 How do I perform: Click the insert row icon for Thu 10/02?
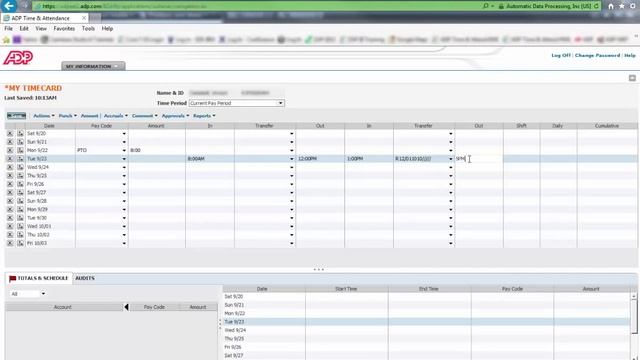click(20, 235)
